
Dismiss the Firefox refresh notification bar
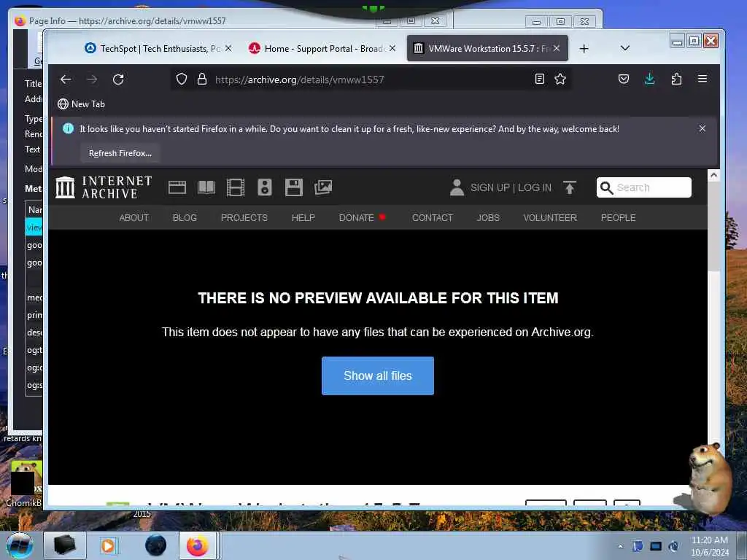coord(703,128)
